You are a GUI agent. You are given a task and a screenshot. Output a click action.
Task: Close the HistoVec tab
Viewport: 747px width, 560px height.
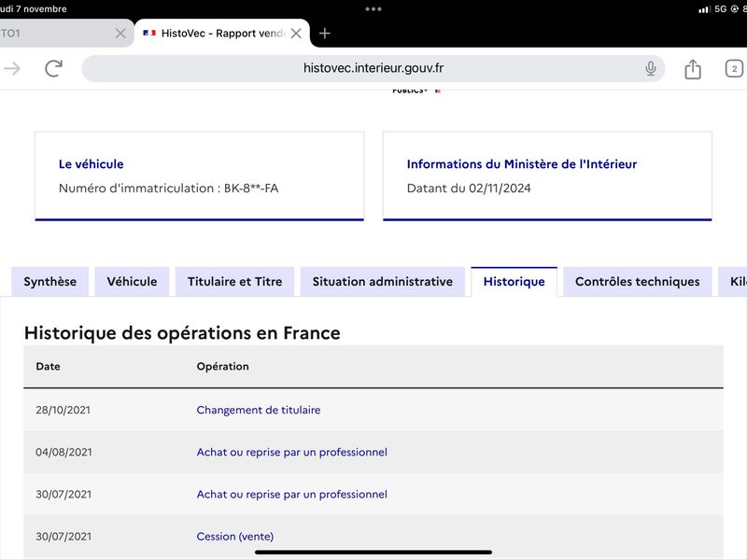(x=296, y=34)
